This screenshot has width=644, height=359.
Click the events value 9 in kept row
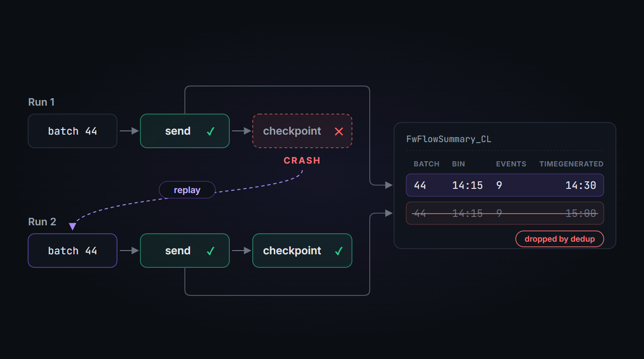pyautogui.click(x=499, y=185)
